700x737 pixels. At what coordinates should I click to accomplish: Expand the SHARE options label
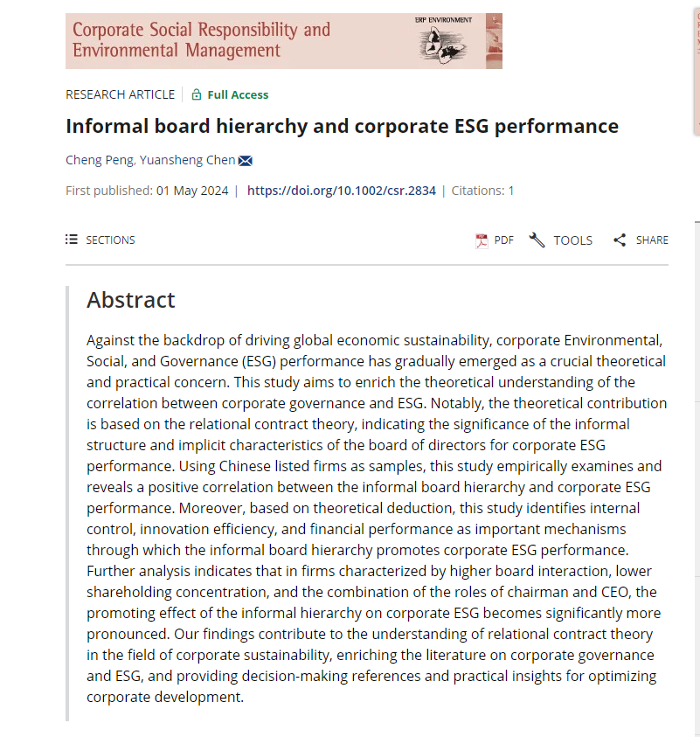[652, 240]
